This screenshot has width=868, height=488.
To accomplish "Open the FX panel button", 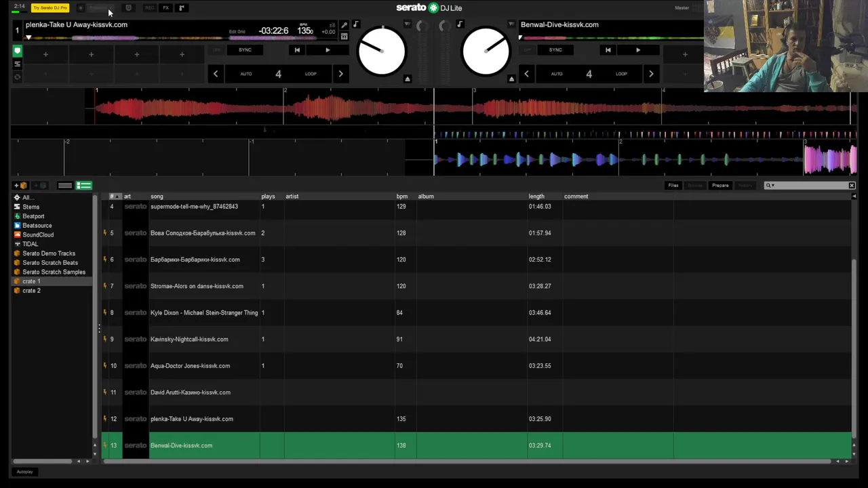I will click(165, 8).
